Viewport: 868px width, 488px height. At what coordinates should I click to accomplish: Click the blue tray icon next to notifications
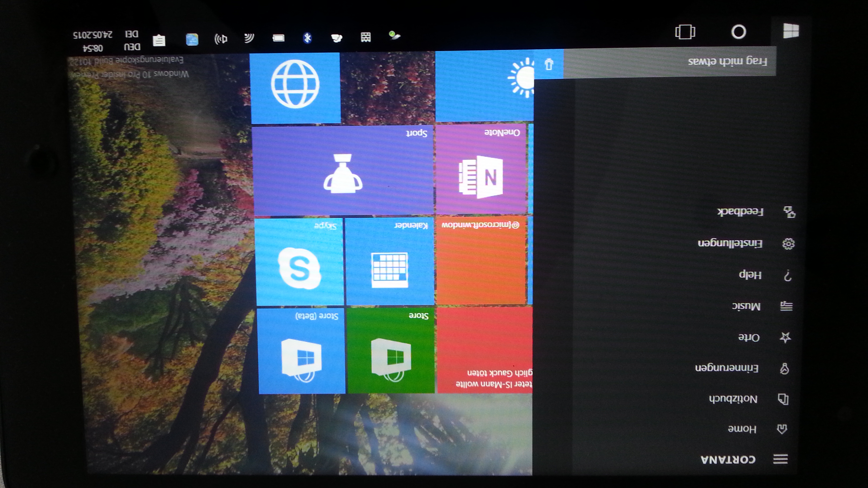[x=192, y=39]
